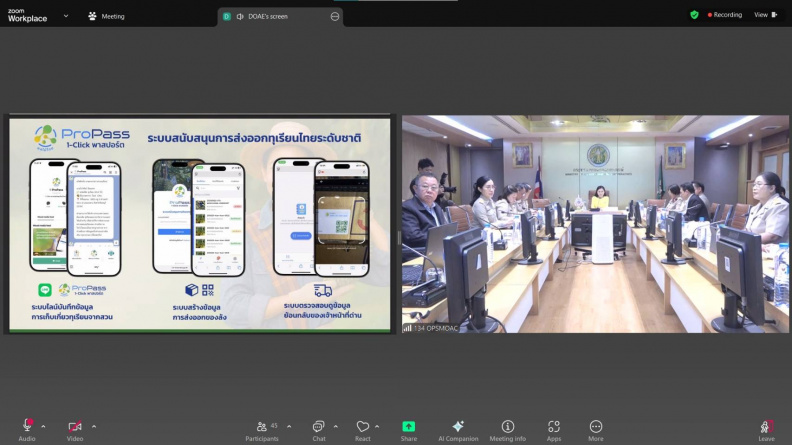
Task: Click the green encryption shield icon
Action: pos(695,15)
